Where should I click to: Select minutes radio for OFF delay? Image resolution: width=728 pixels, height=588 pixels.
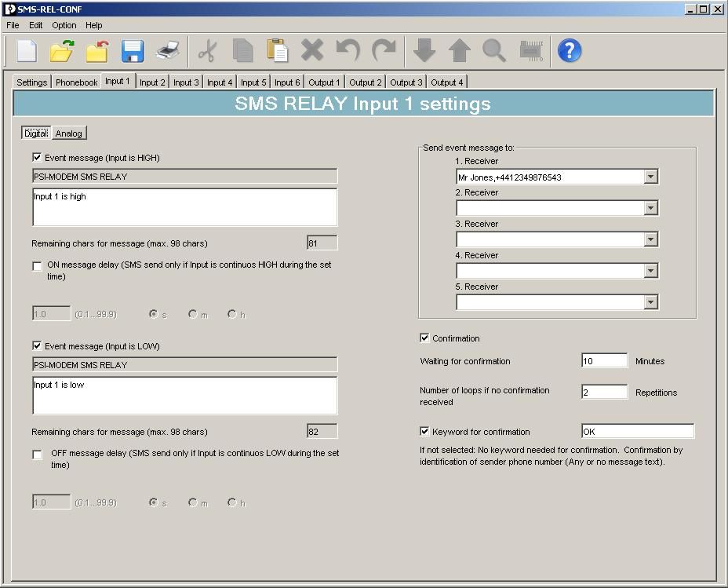coord(193,502)
